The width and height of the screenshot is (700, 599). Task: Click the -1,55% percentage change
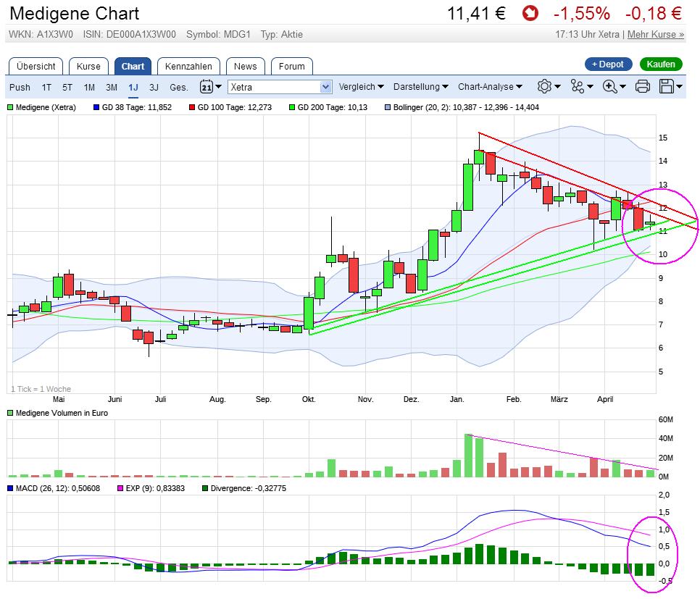pos(581,13)
